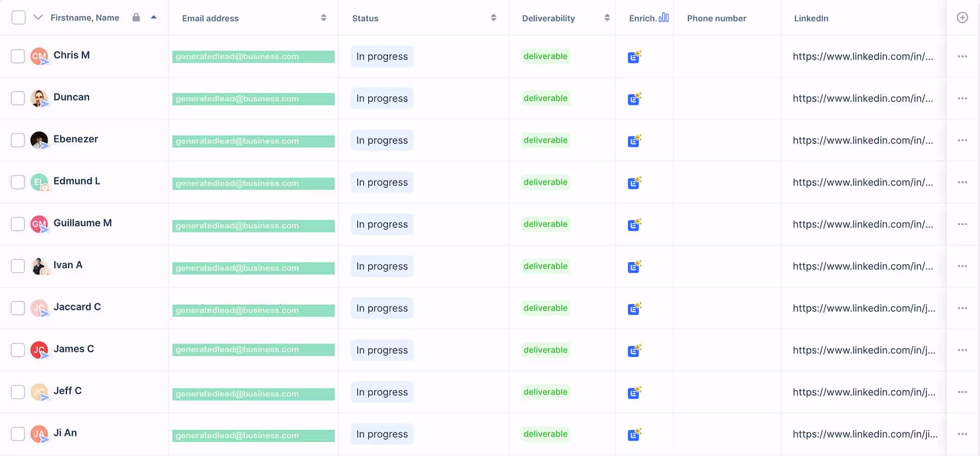This screenshot has height=456, width=980.
Task: Select the checkbox for Ebenezer
Action: pyautogui.click(x=18, y=140)
